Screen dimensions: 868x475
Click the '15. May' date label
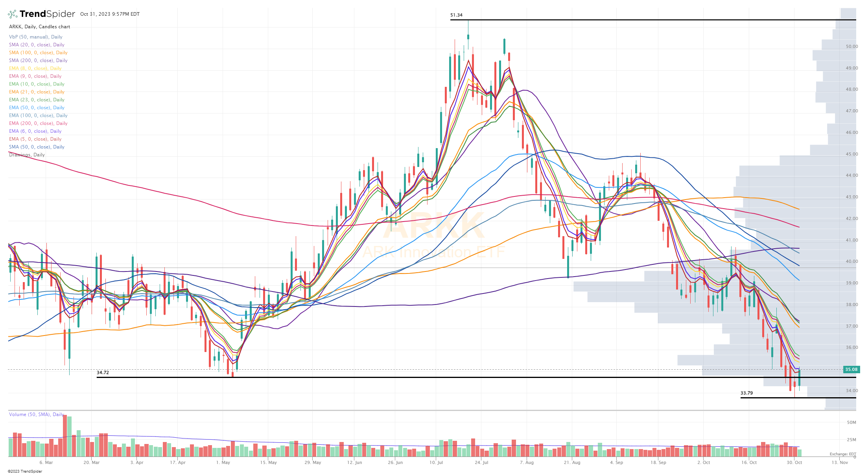point(268,462)
